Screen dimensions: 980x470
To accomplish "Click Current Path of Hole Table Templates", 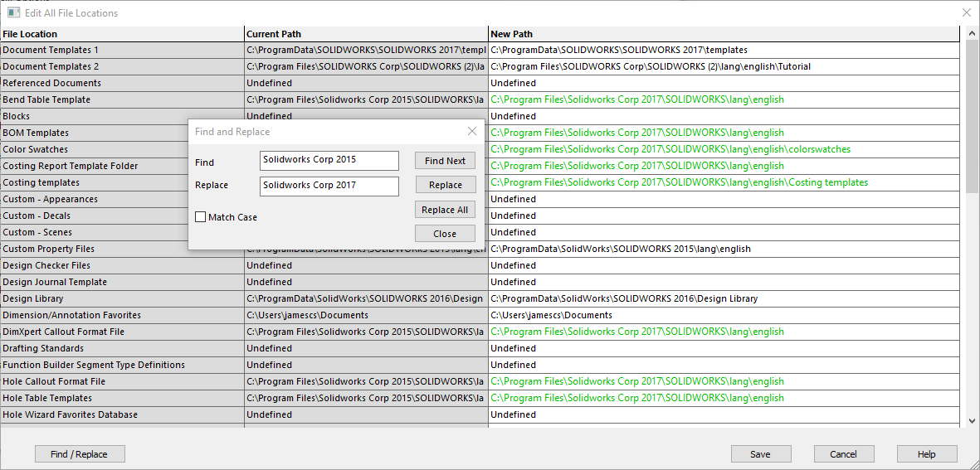I will click(366, 398).
